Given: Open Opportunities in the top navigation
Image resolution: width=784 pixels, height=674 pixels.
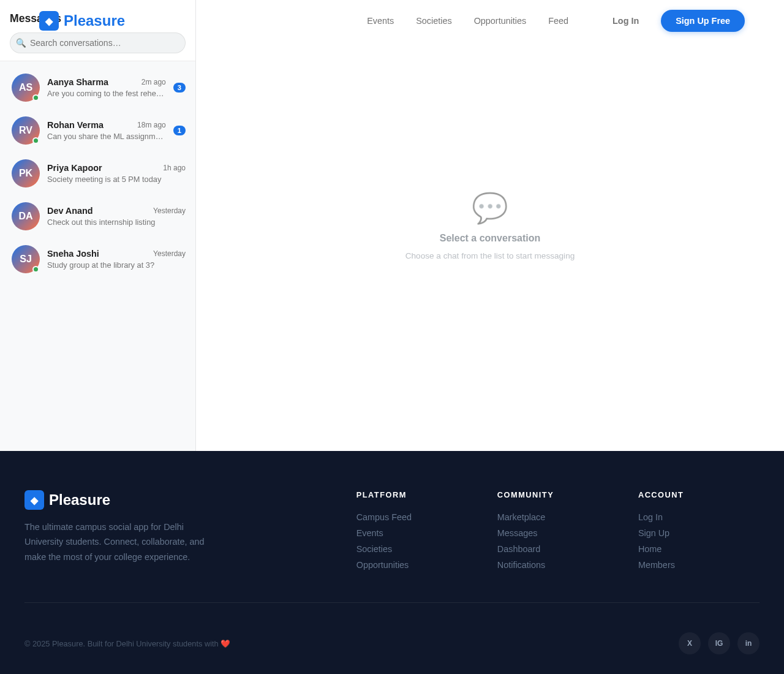Looking at the screenshot, I should (500, 21).
